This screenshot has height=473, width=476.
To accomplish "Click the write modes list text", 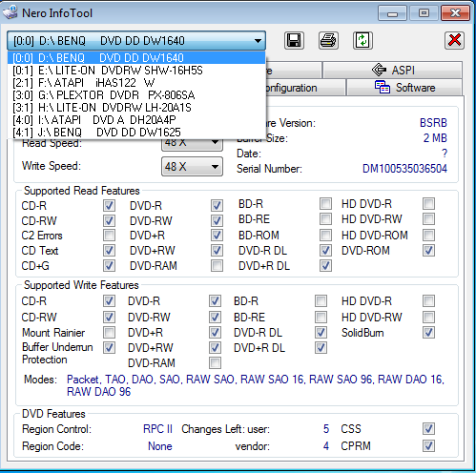I will pos(256,385).
